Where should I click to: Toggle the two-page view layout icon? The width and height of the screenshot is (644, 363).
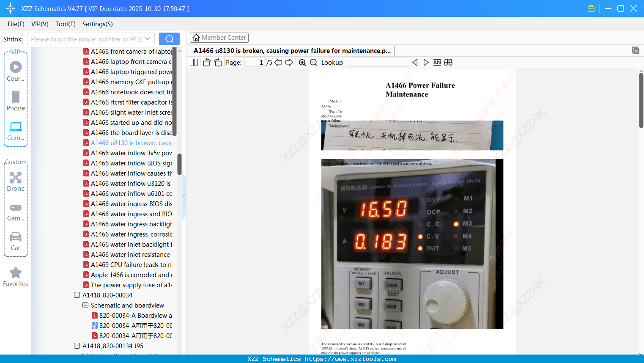pos(194,63)
